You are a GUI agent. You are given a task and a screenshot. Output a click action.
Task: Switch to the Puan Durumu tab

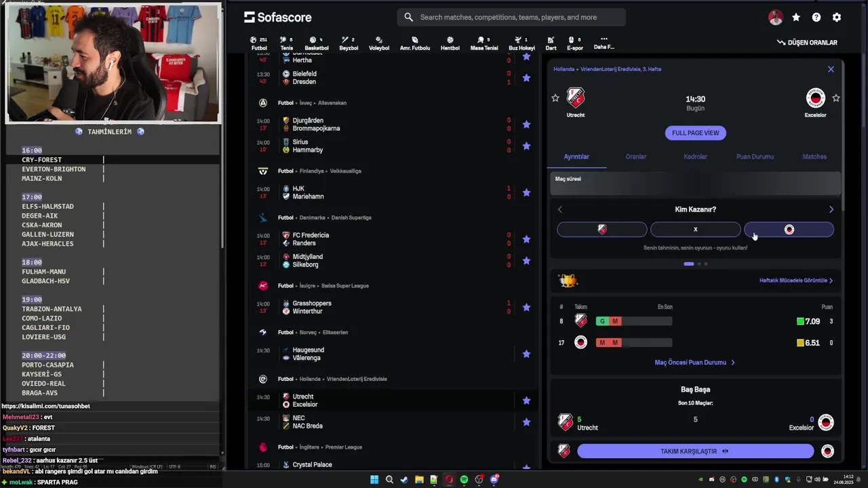(x=755, y=157)
